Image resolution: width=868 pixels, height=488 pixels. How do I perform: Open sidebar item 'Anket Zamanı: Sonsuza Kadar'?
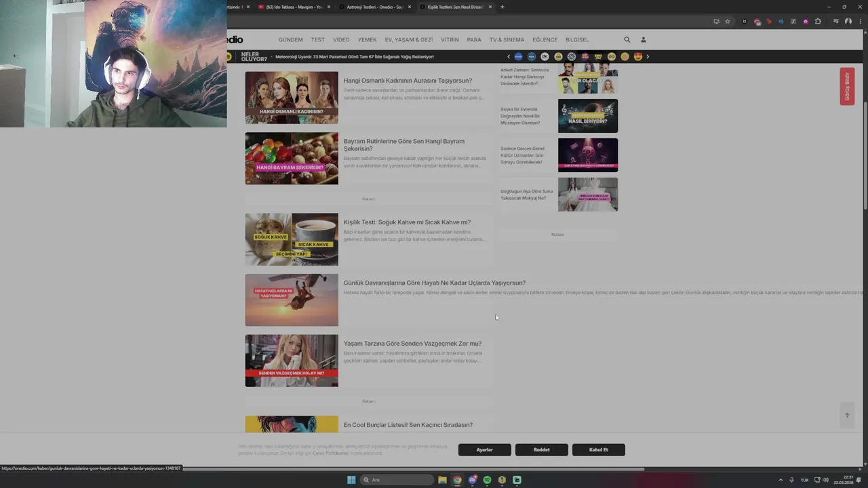(x=525, y=77)
